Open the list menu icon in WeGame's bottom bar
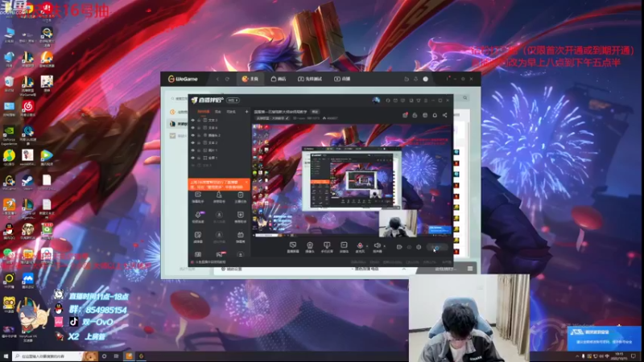Viewport: 644px width, 362px height. [x=470, y=269]
